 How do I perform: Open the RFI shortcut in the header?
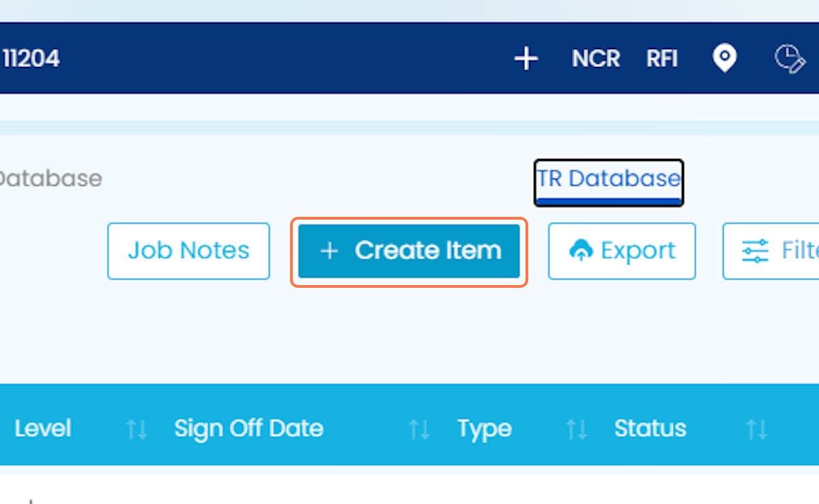click(x=662, y=59)
